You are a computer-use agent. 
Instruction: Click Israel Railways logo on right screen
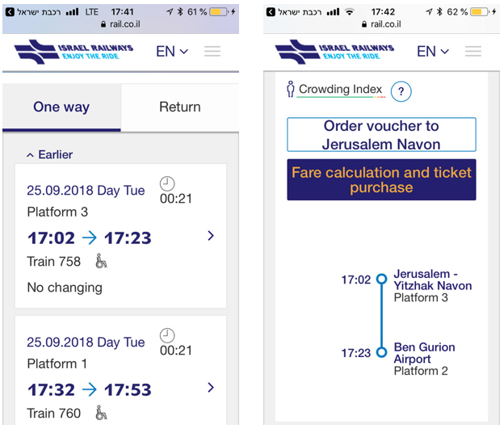(334, 52)
